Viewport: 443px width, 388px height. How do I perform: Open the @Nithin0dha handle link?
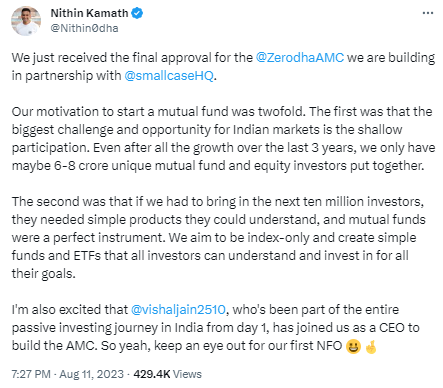[84, 28]
